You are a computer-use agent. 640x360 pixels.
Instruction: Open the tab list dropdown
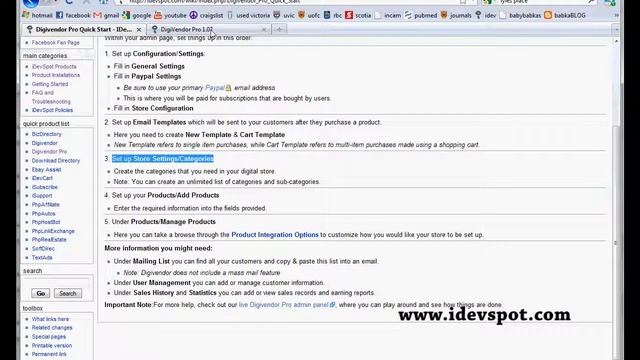coord(616,29)
